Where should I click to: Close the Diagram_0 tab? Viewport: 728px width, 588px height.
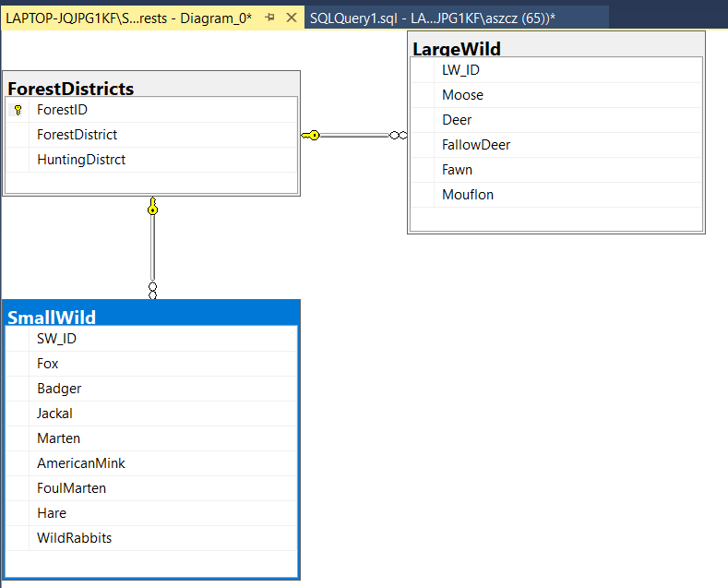click(292, 18)
